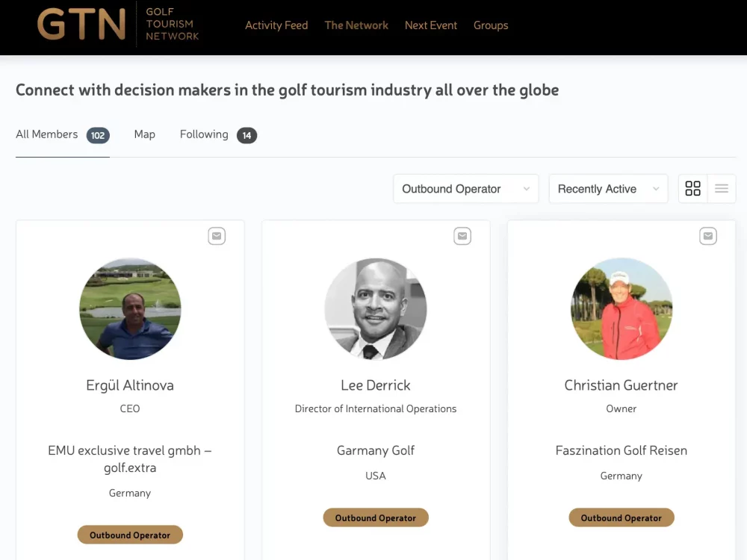This screenshot has width=747, height=560.
Task: Switch to the Map tab
Action: tap(145, 134)
